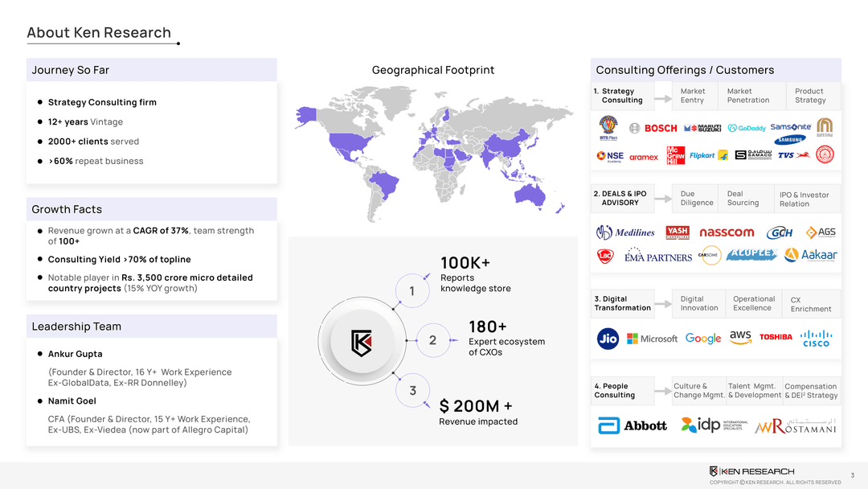Select the AWS logo

coord(740,337)
